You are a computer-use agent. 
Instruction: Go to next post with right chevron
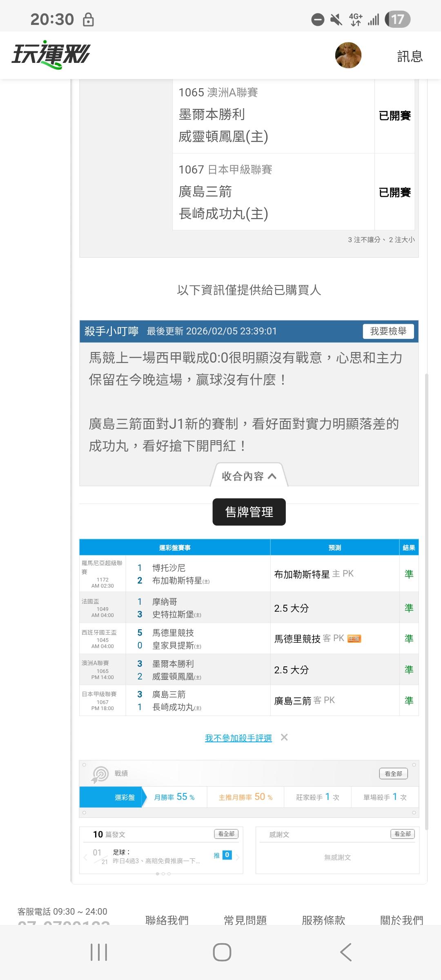pyautogui.click(x=238, y=857)
